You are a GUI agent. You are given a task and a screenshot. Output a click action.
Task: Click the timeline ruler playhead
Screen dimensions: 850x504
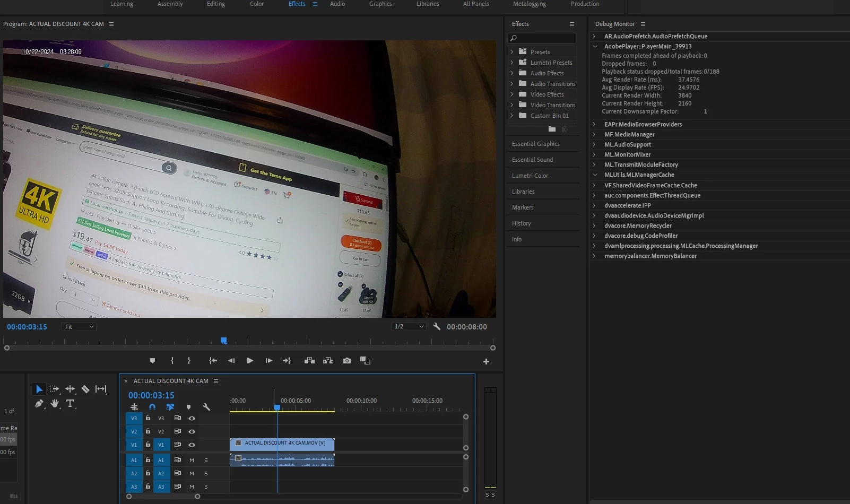[277, 407]
